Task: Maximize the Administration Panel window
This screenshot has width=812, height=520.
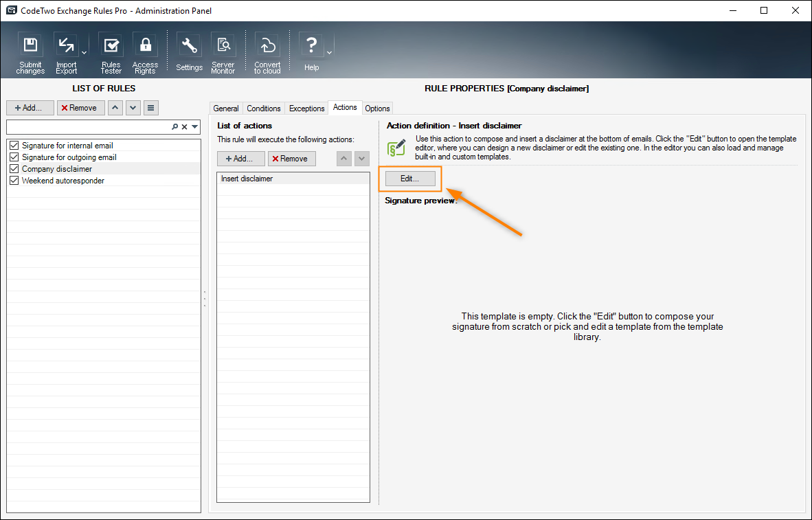Action: click(x=764, y=10)
